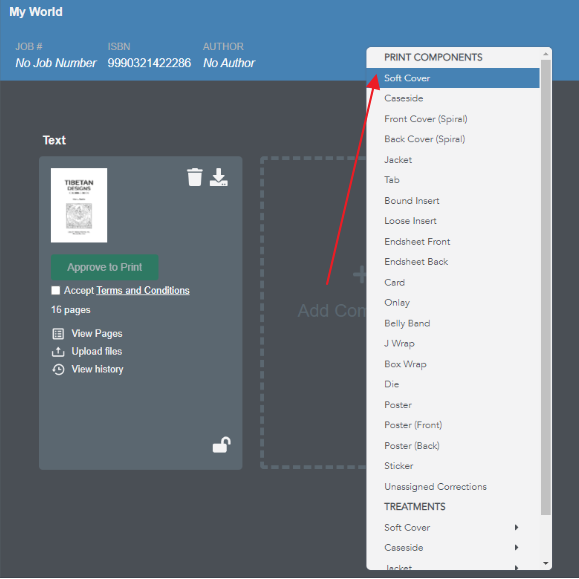The image size is (579, 579).
Task: Expand the Caseside treatments submenu arrow
Action: click(x=517, y=547)
